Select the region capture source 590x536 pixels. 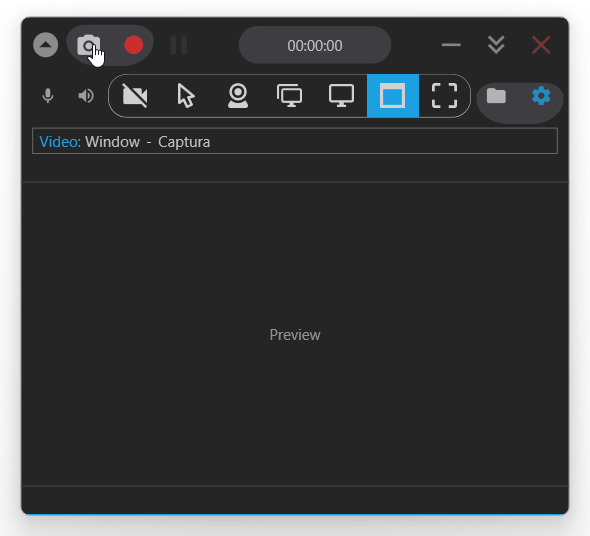(444, 96)
